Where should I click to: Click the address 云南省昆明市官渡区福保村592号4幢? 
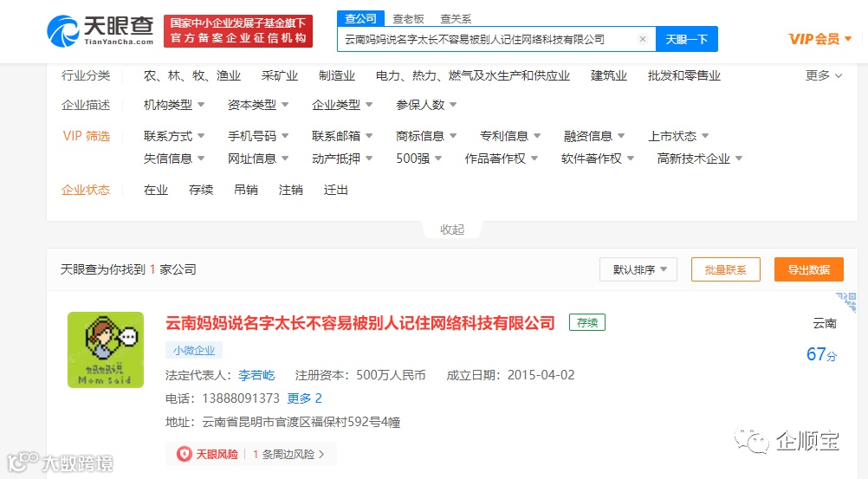coord(301,422)
